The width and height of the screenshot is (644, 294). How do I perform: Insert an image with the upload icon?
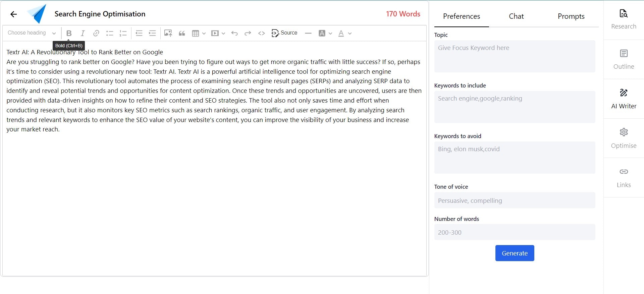coord(168,33)
